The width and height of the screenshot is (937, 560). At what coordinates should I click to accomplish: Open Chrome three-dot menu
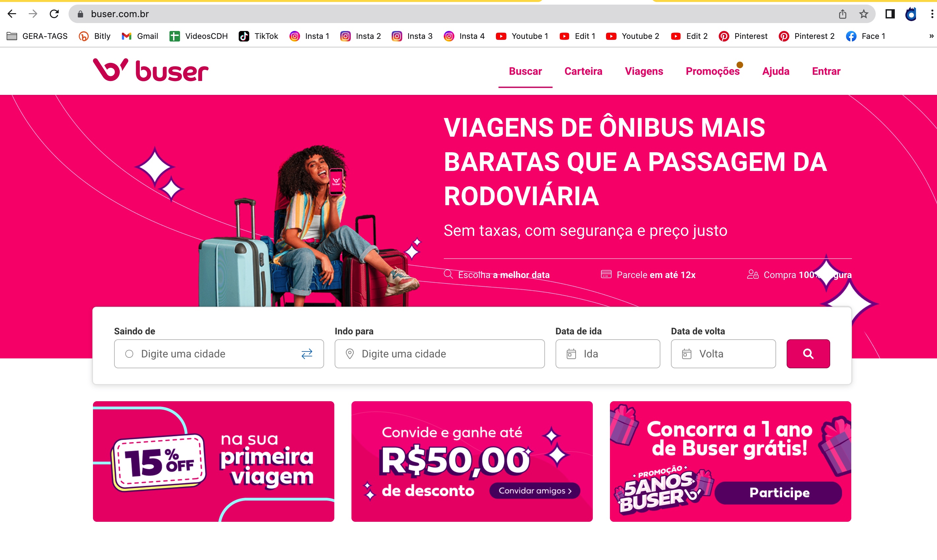pos(932,14)
